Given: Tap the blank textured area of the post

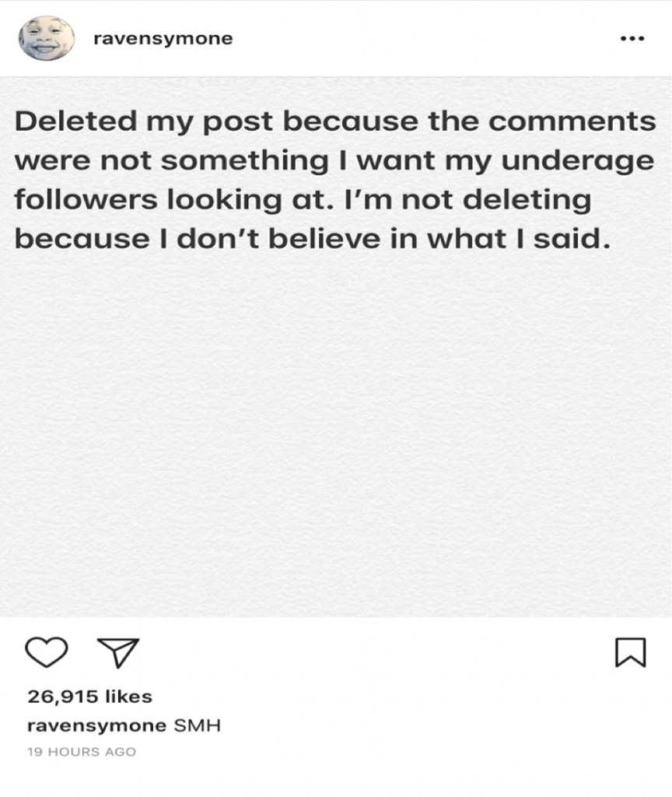Looking at the screenshot, I should pos(335,432).
